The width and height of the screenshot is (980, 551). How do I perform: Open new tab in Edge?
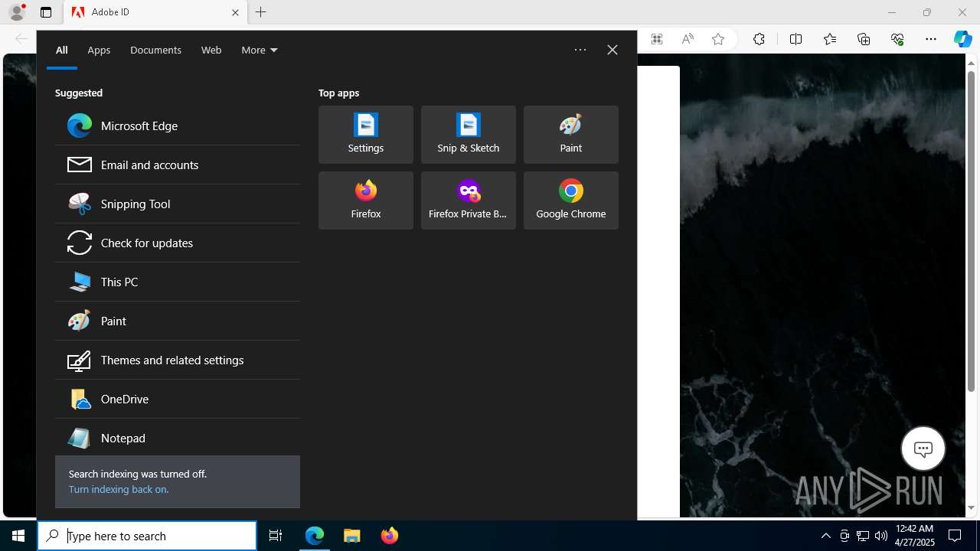tap(260, 12)
